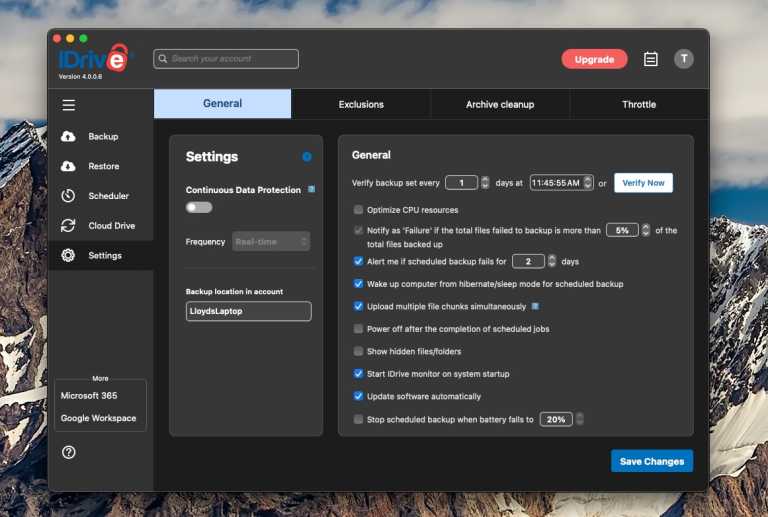This screenshot has height=517, width=768.
Task: Uncheck Wake up computer from hibernate/sleep
Action: (x=359, y=284)
